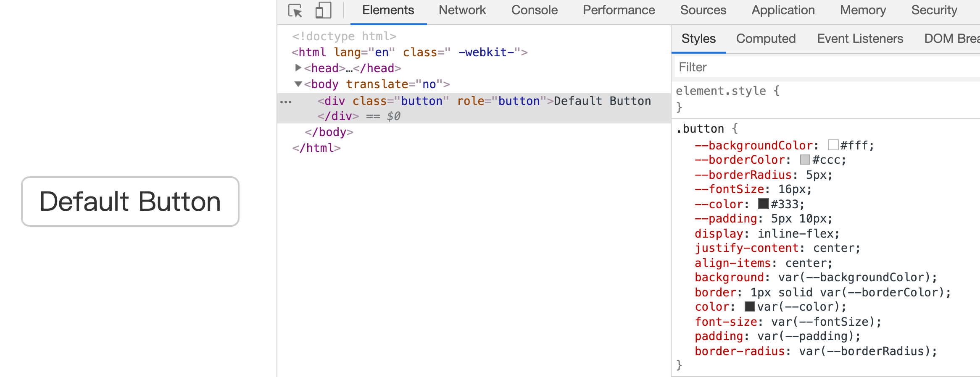
Task: Click the .button selector in Styles
Action: pyautogui.click(x=700, y=129)
